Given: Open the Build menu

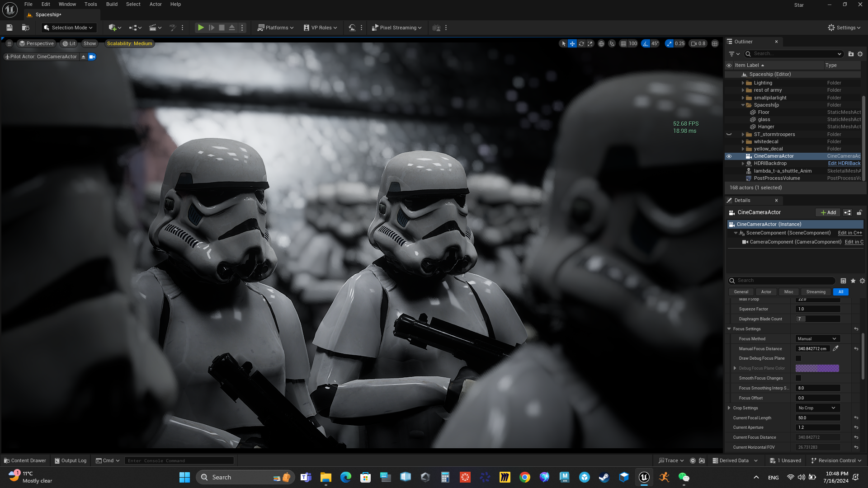Looking at the screenshot, I should 112,4.
